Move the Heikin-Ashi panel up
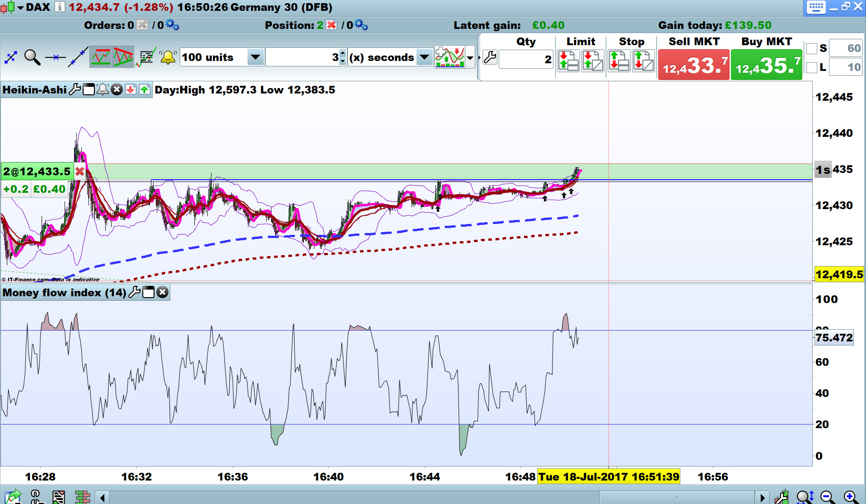The height and width of the screenshot is (504, 866). (x=145, y=89)
